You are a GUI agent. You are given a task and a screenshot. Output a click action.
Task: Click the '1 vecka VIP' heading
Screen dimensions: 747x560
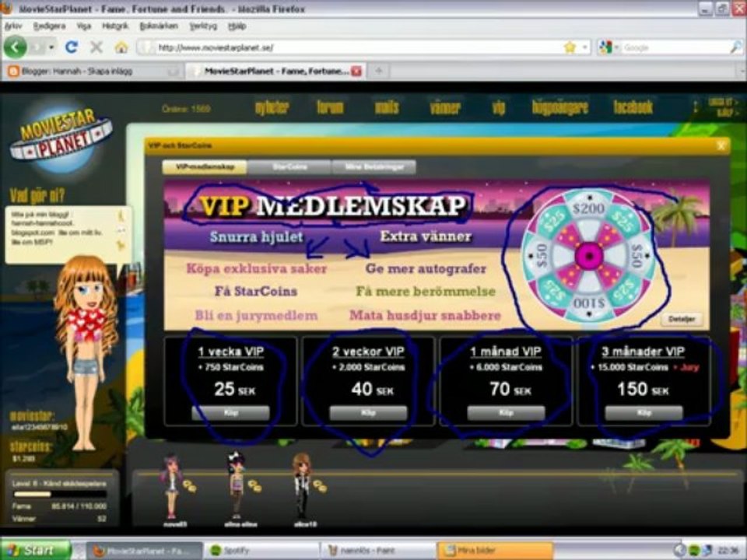pyautogui.click(x=230, y=352)
